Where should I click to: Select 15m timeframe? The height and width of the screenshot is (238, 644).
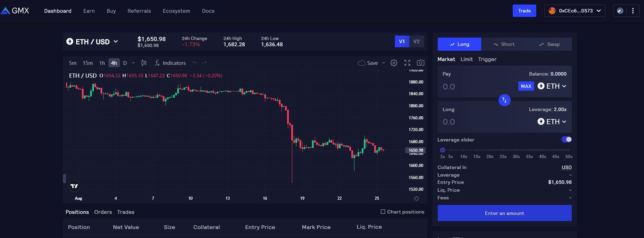coord(88,63)
